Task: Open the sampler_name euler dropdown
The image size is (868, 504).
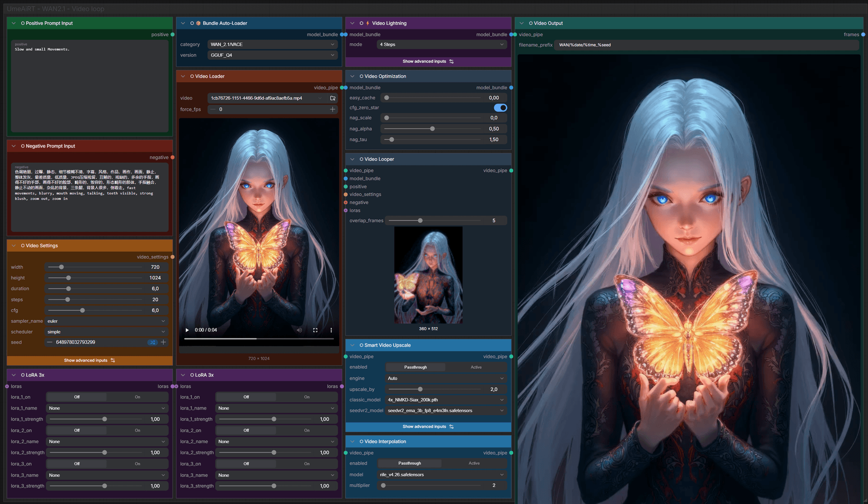Action: click(x=107, y=321)
